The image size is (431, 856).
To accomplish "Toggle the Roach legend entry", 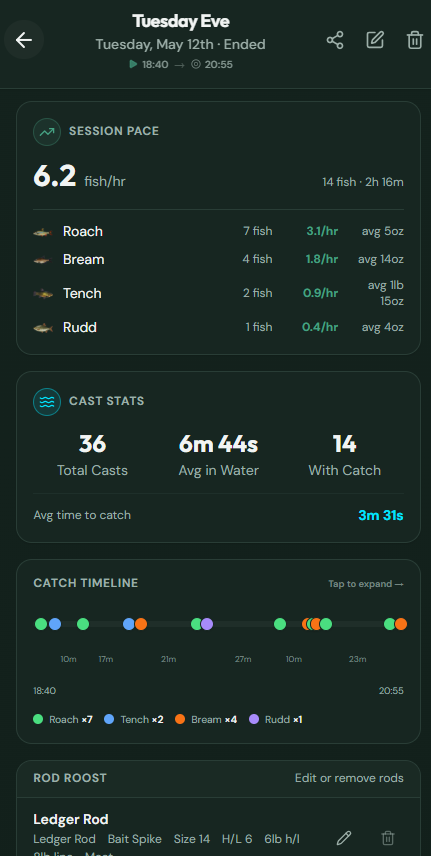I will (x=63, y=720).
